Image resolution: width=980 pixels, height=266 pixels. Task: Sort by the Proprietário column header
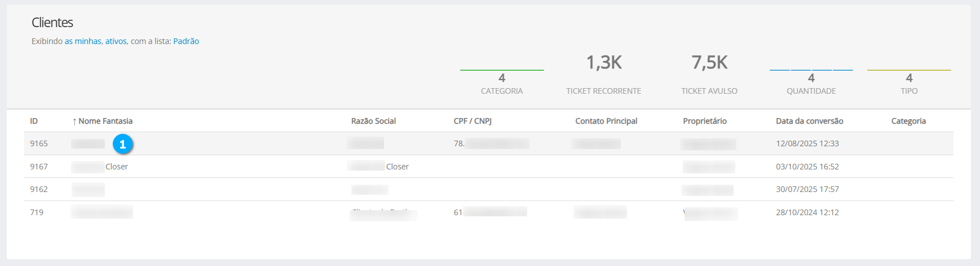(x=705, y=121)
